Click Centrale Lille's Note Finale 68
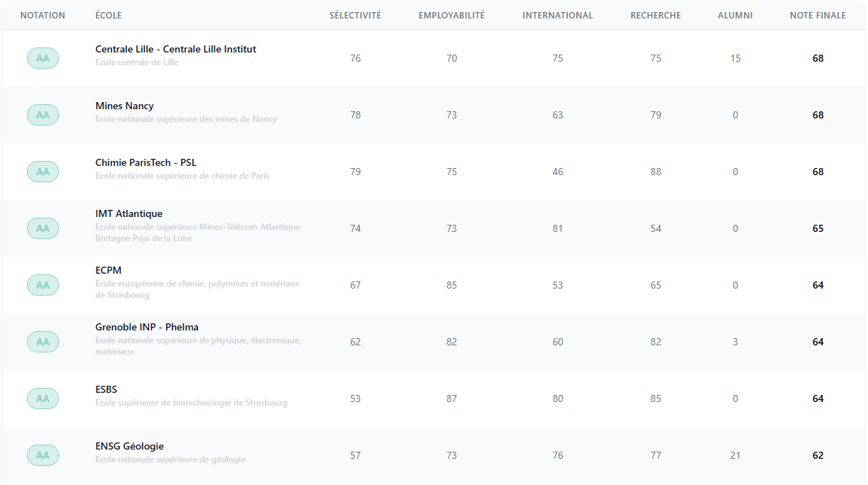This screenshot has height=485, width=868. (x=818, y=58)
